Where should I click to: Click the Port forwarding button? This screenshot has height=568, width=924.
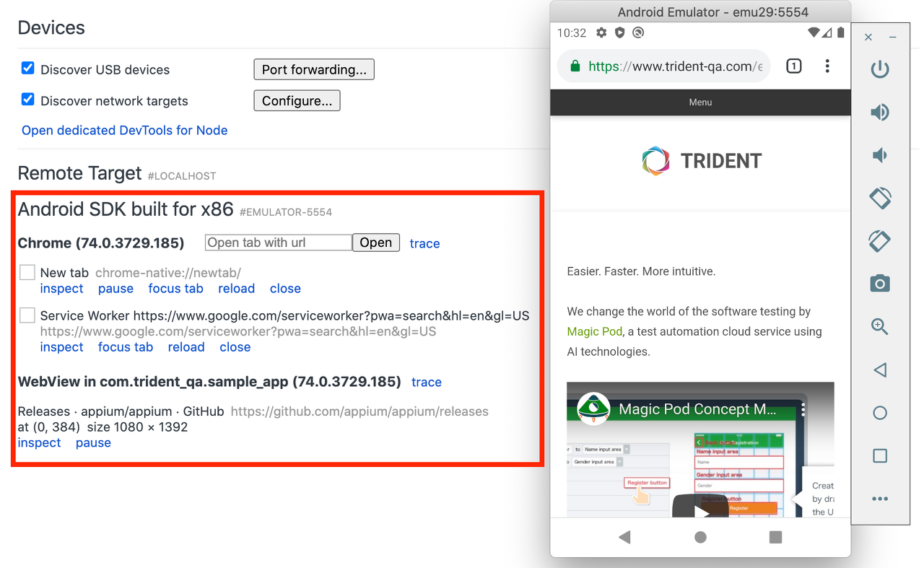pyautogui.click(x=313, y=69)
